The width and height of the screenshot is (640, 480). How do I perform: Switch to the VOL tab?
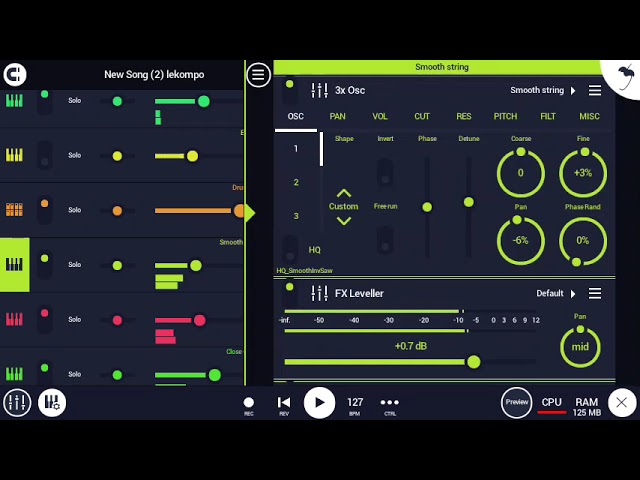pos(380,116)
